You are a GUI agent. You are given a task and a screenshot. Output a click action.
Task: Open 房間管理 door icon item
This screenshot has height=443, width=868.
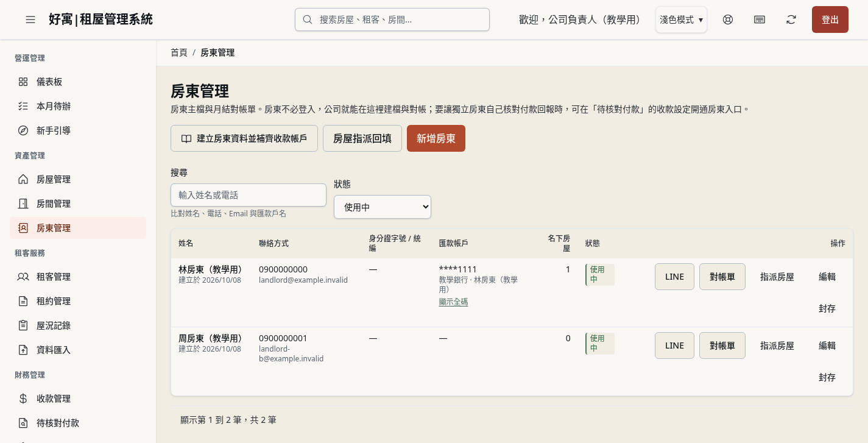click(78, 204)
